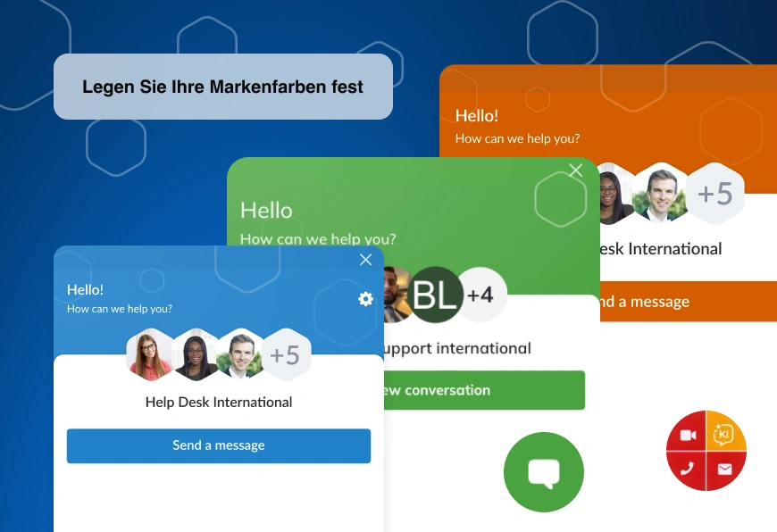
Task: Click green New conversation button
Action: 484,390
